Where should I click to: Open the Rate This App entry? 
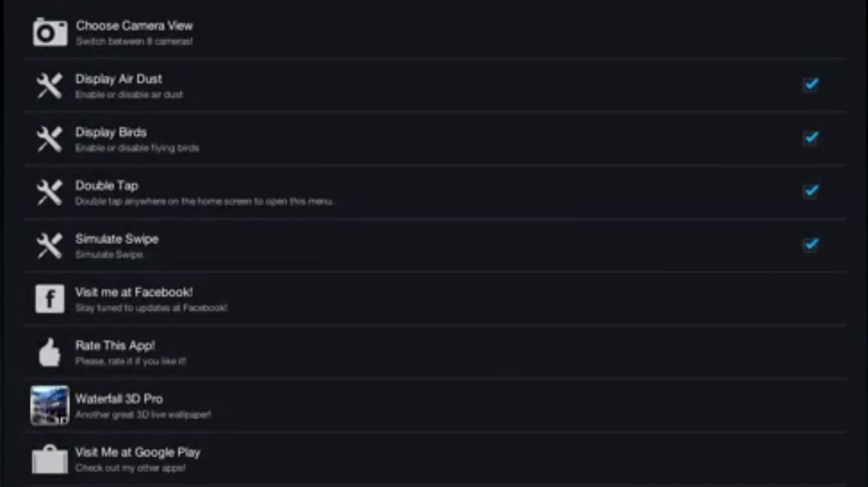pyautogui.click(x=435, y=352)
